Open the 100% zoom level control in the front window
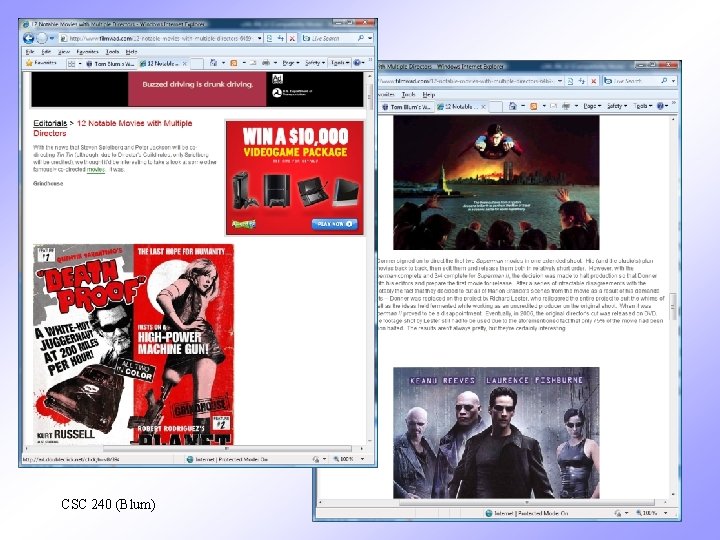 click(x=349, y=459)
